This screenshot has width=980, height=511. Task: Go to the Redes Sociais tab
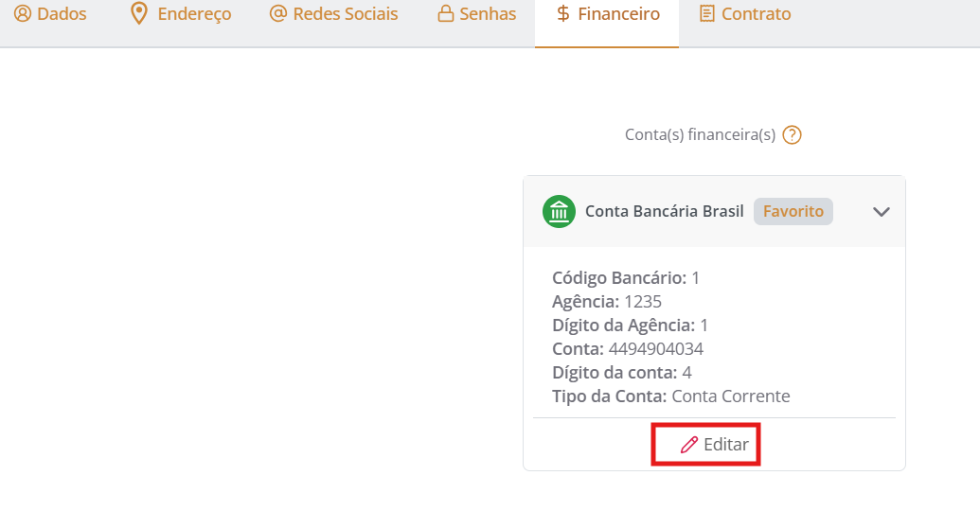pos(346,14)
